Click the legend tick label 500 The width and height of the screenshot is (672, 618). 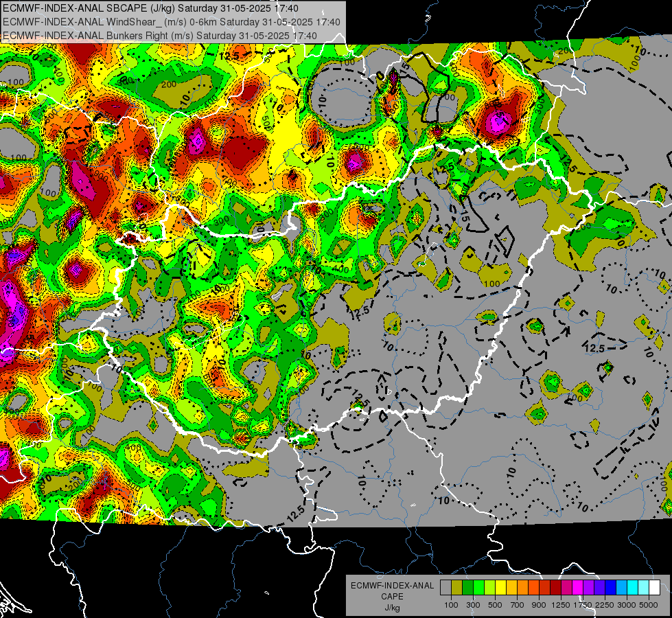(x=495, y=605)
